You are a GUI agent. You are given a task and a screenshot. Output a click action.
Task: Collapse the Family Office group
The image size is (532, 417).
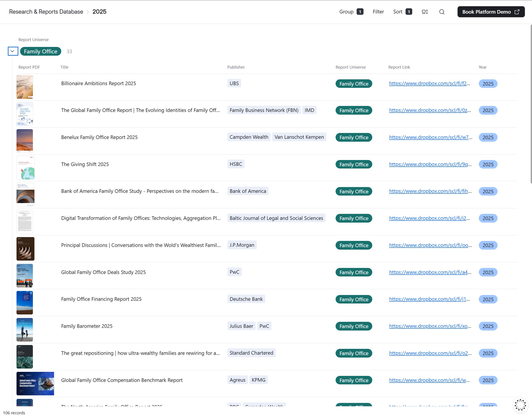click(x=13, y=51)
